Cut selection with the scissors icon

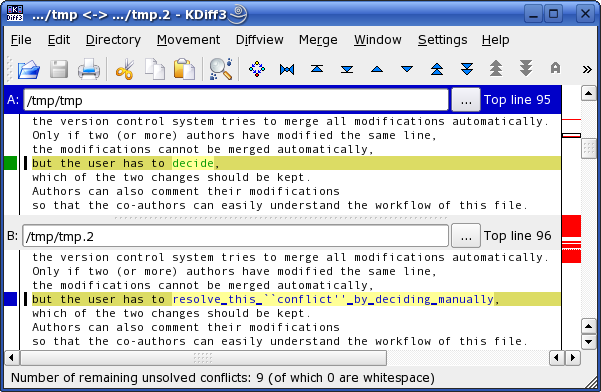(125, 69)
